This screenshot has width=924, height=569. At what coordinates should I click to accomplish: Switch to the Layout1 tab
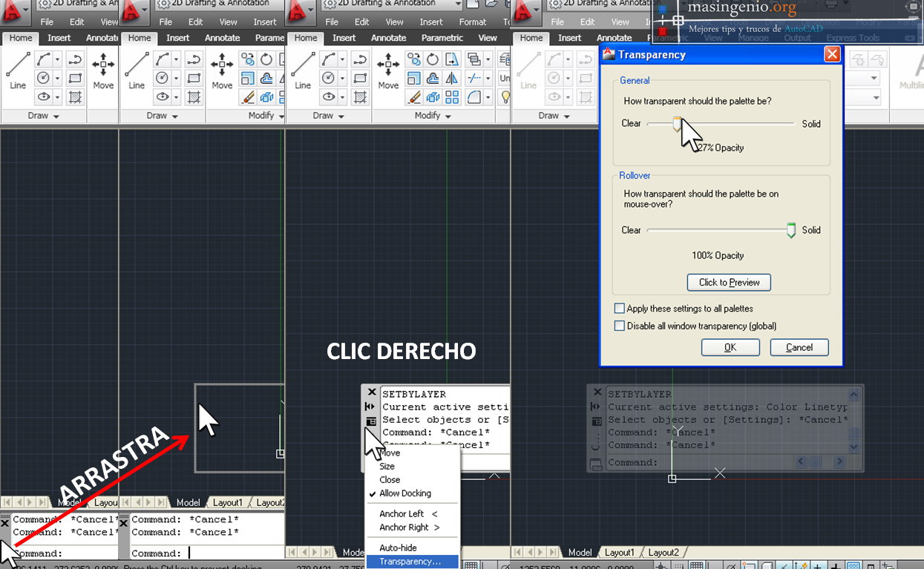(x=620, y=552)
